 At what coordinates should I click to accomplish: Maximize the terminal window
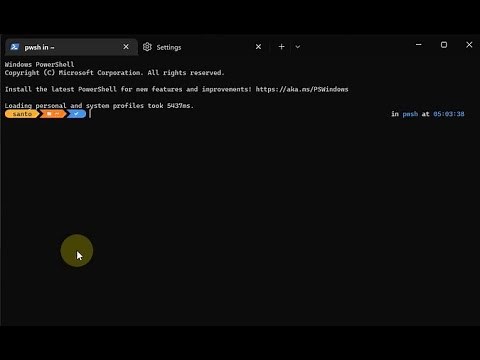tap(444, 45)
